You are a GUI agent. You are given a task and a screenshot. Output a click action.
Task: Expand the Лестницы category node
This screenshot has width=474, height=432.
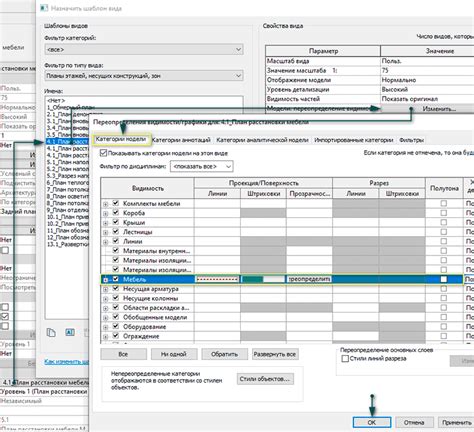click(105, 232)
